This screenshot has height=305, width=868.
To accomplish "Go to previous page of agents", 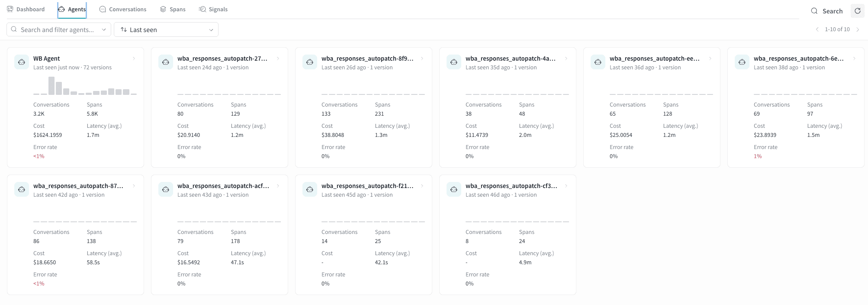I will click(x=817, y=29).
